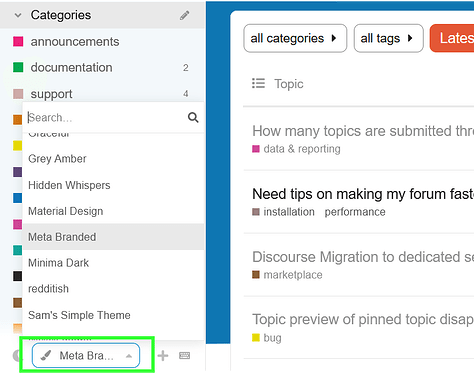Viewport: 474px width, 374px height.
Task: Choose the Meta Branded theme option
Action: (x=113, y=237)
